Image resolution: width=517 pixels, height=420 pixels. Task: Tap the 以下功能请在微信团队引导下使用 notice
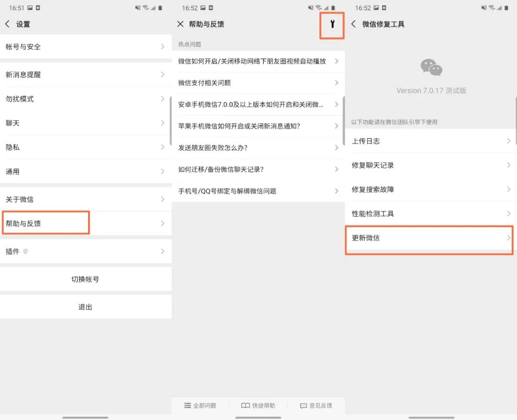tap(394, 122)
